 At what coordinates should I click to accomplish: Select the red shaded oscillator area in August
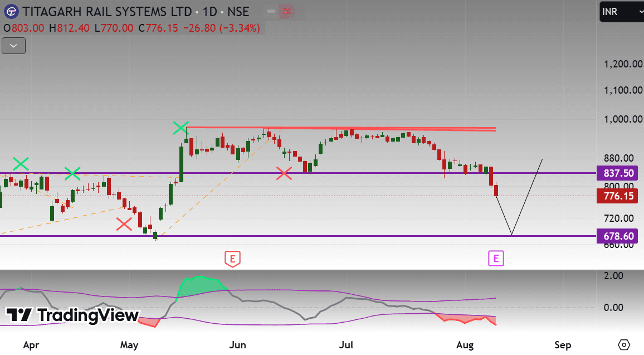click(466, 318)
